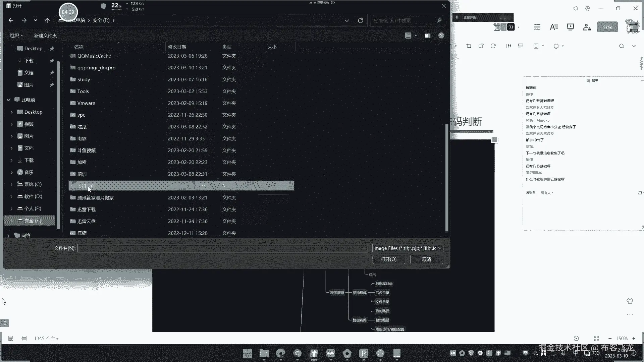644x362 pixels.
Task: Open the Image Files type dropdown
Action: tap(407, 248)
